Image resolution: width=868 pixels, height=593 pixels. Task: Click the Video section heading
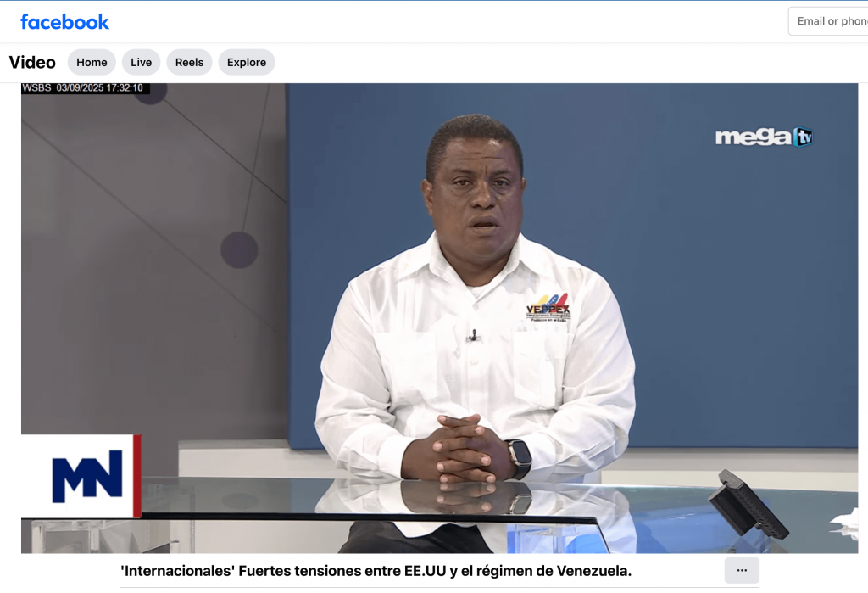32,62
